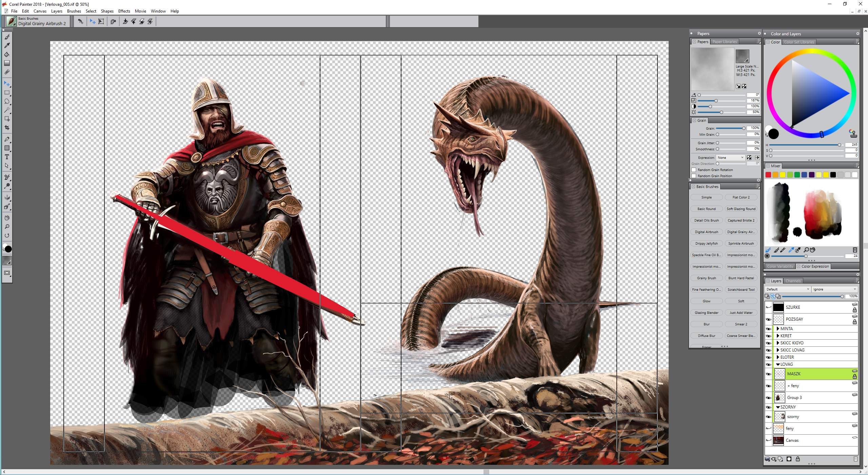868x475 pixels.
Task: Click the Reset Tool icon in property bar
Action: coord(80,21)
